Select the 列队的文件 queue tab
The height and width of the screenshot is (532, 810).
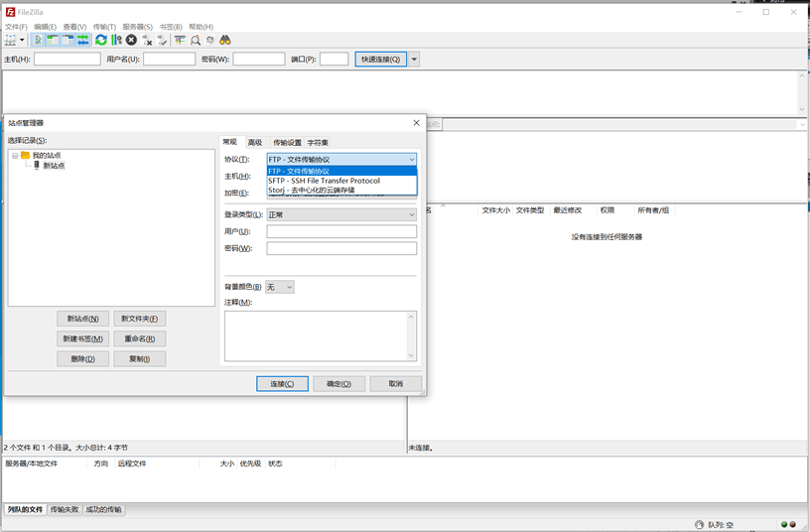[x=25, y=510]
